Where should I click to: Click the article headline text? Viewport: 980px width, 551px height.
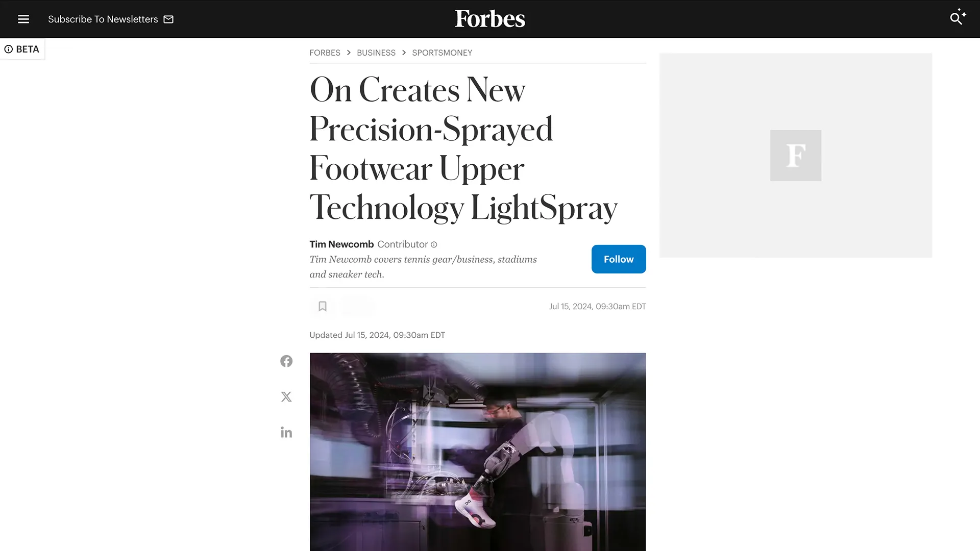coord(463,148)
